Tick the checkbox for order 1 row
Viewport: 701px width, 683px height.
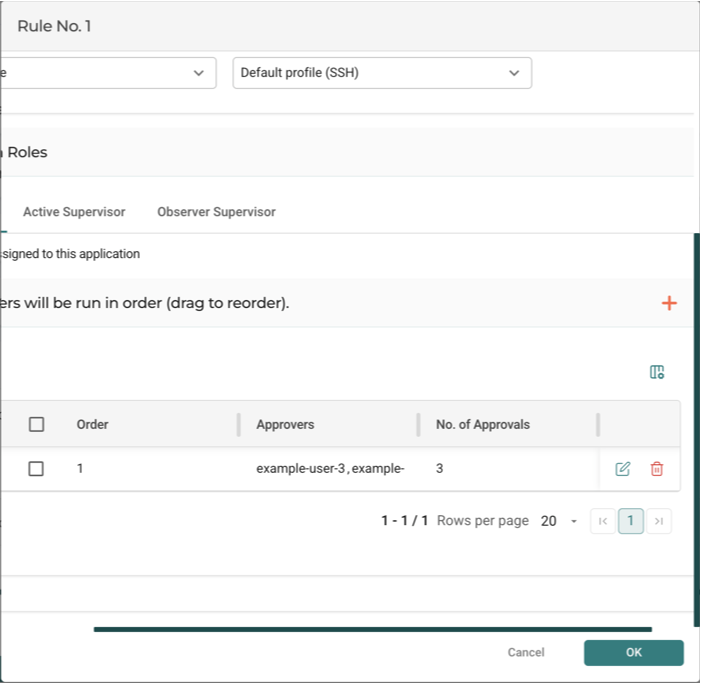36,469
